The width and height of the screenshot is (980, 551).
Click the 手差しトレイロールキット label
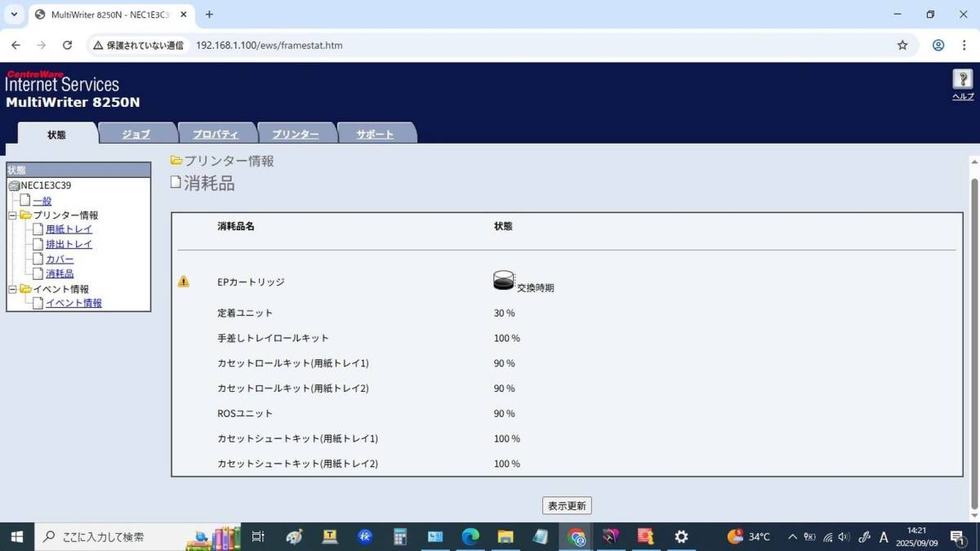[273, 338]
